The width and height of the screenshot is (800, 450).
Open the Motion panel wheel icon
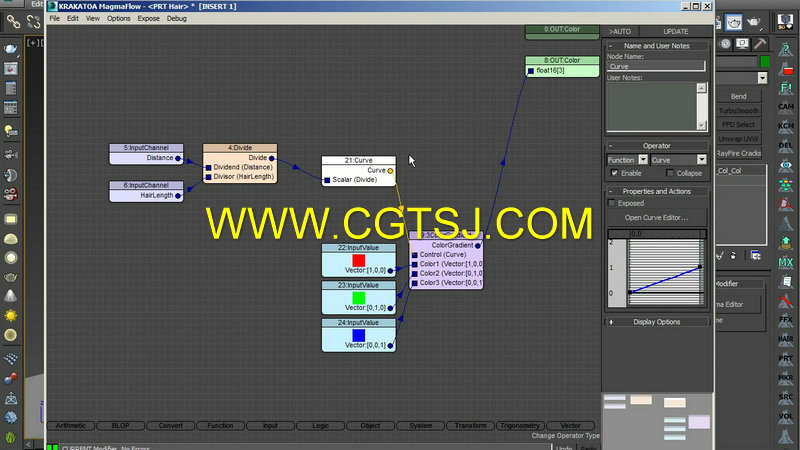[x=725, y=44]
